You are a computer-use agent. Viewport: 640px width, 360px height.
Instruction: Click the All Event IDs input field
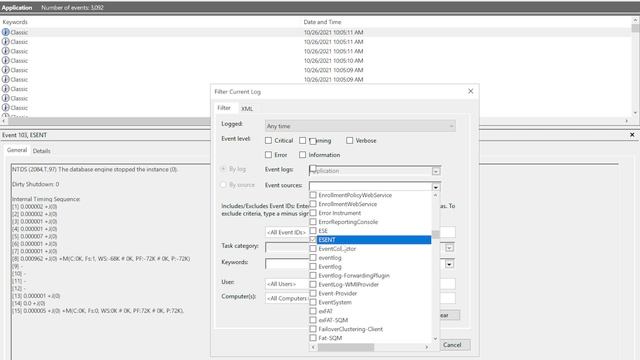point(360,232)
